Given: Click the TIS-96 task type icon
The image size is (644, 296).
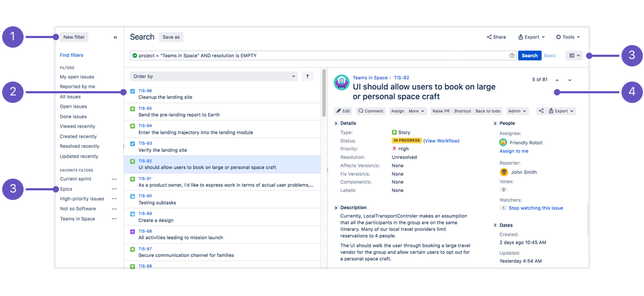Looking at the screenshot, I should 133,91.
